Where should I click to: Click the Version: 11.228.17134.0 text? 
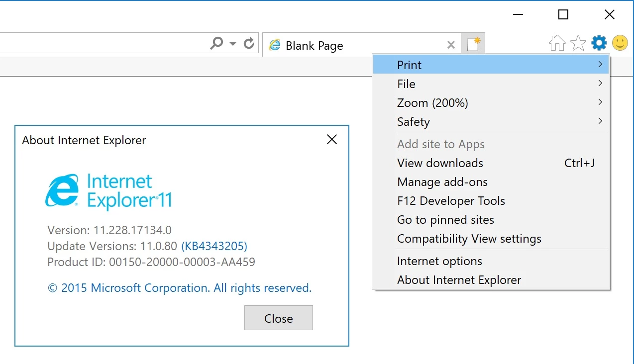click(x=109, y=230)
